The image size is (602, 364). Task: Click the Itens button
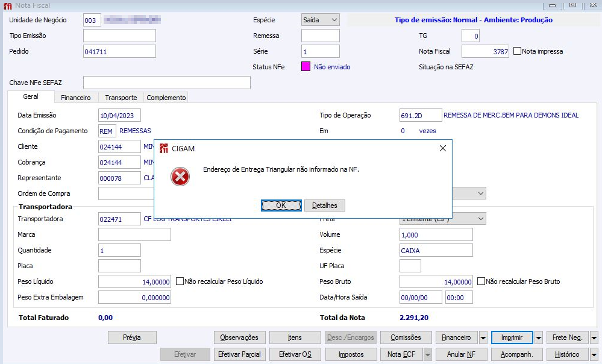295,337
